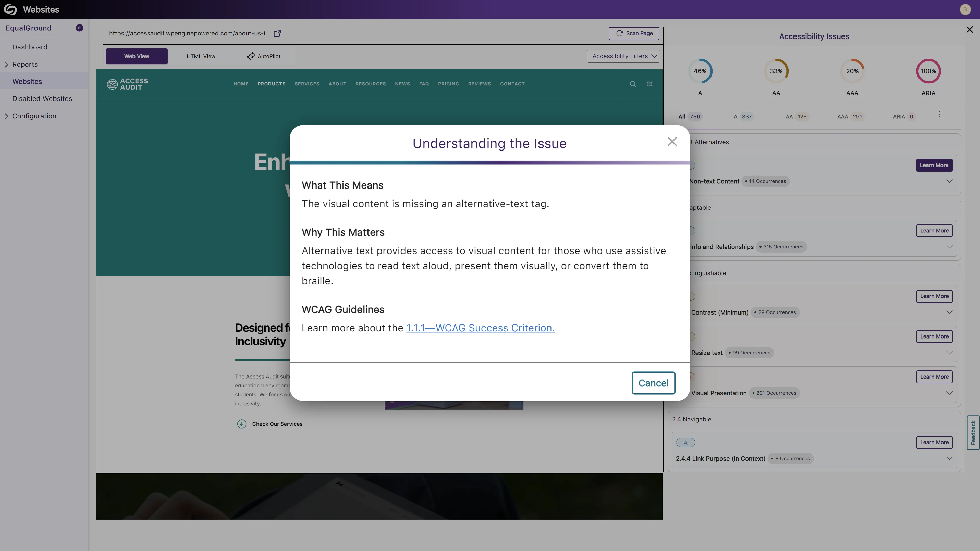980x551 pixels.
Task: Click the search icon on Access Audit site
Action: click(633, 84)
